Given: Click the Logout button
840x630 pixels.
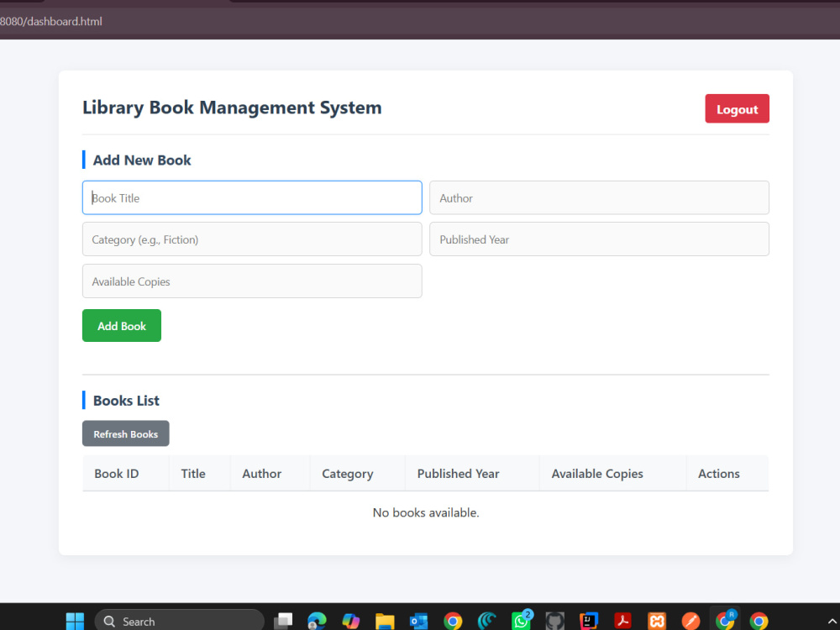Looking at the screenshot, I should (737, 108).
